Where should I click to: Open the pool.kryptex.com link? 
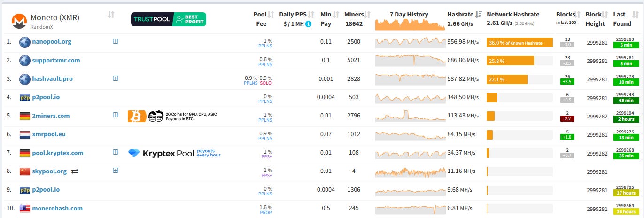click(58, 153)
